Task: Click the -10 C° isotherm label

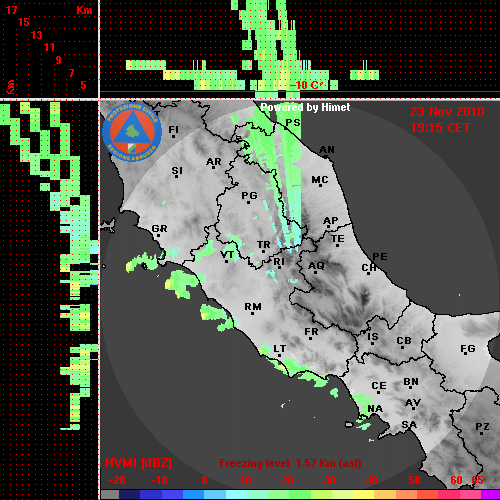Action: pos(305,85)
